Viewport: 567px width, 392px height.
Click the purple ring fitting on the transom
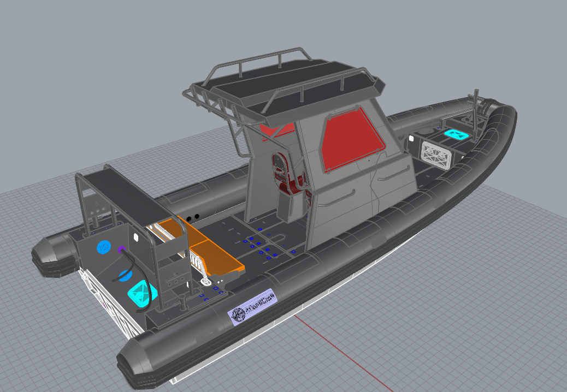click(x=121, y=249)
